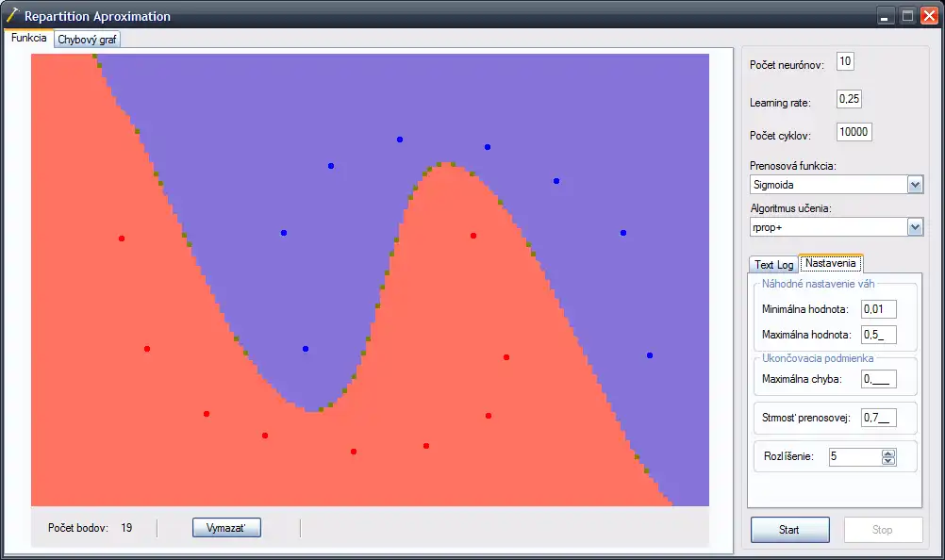Click the Strmosť prenosovej field
This screenshot has width=945, height=560.
[x=879, y=418]
